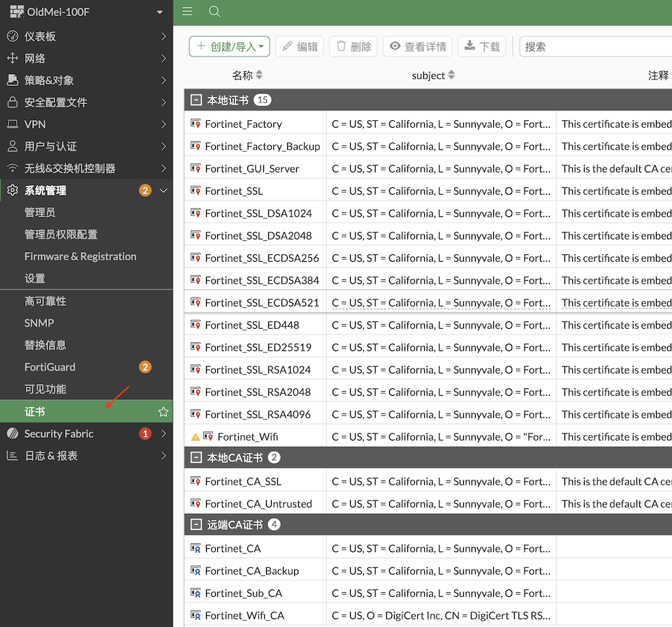This screenshot has height=627, width=672.
Task: Click the orange 2 badge on 系统管理
Action: 145,190
